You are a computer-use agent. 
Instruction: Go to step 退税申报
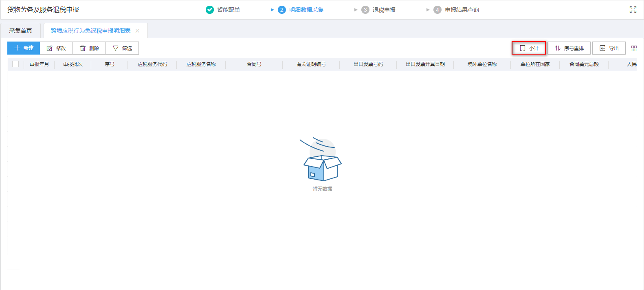[384, 10]
